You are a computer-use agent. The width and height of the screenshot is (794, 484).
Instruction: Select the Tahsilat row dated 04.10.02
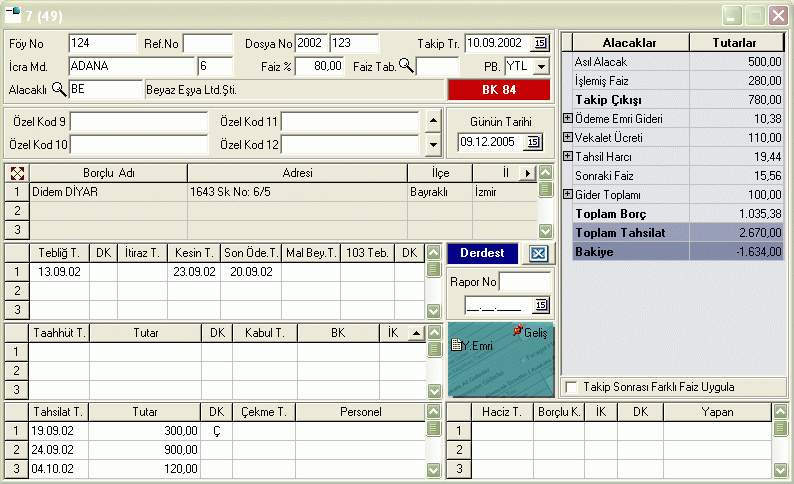pyautogui.click(x=58, y=469)
